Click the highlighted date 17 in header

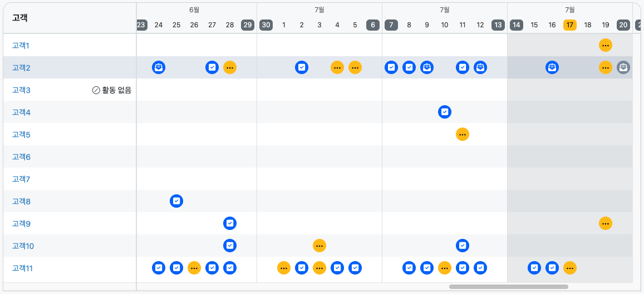570,25
